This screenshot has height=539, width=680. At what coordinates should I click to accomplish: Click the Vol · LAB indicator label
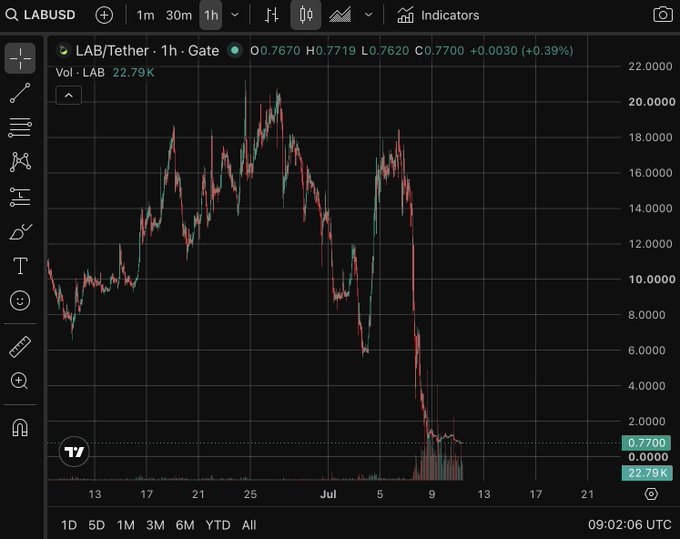[80, 72]
